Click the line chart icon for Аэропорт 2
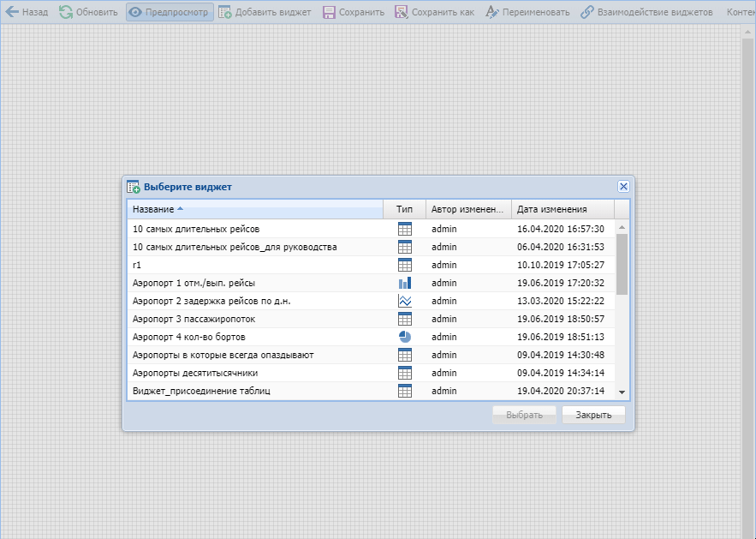Viewport: 756px width, 539px height. tap(404, 301)
